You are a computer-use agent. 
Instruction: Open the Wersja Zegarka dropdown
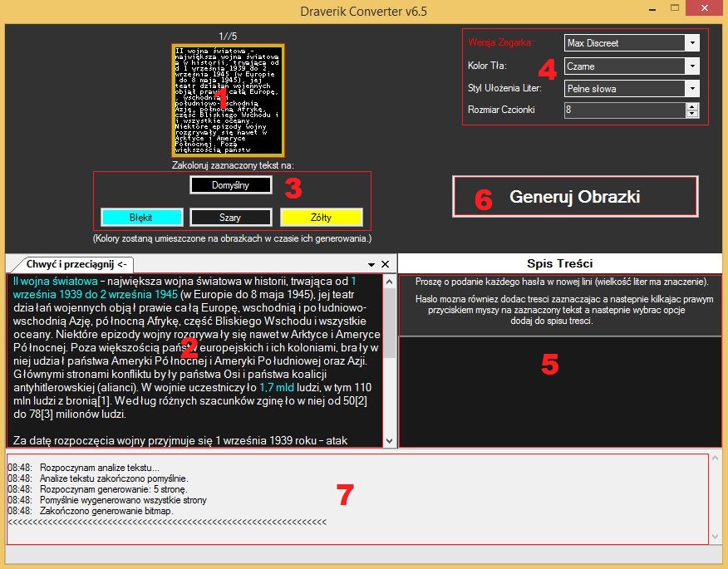691,43
